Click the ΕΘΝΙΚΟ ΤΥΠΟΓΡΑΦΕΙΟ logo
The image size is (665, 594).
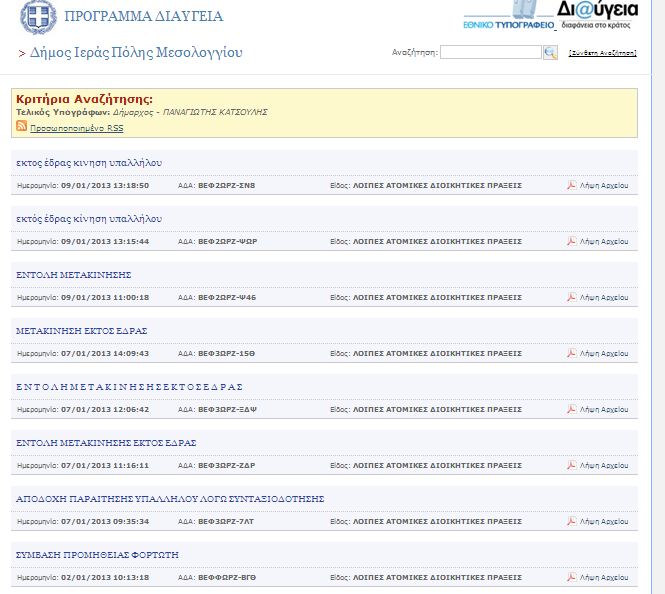508,22
